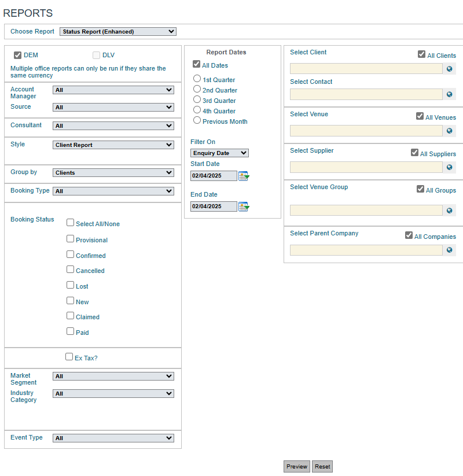Screen dimensions: 463x476
Task: Click the globe lookup icon for Select Client
Action: coord(449,69)
